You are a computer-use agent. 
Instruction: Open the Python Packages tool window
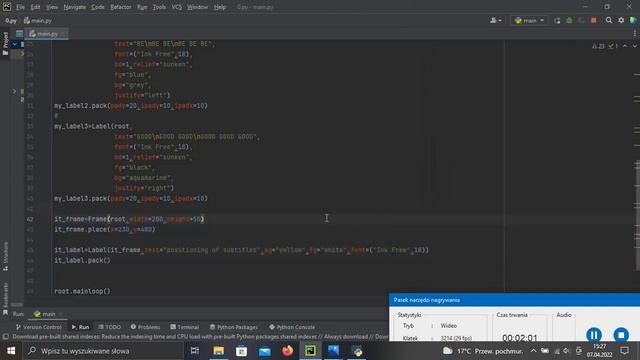coord(233,327)
